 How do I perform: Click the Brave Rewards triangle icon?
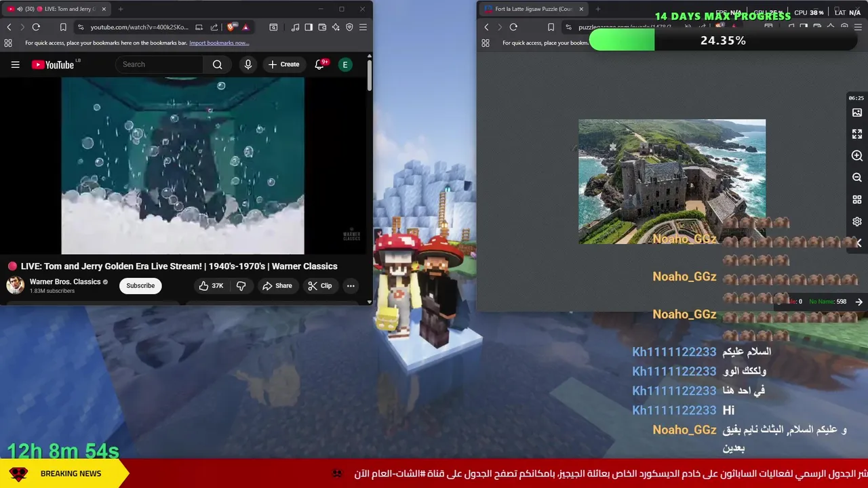(245, 27)
